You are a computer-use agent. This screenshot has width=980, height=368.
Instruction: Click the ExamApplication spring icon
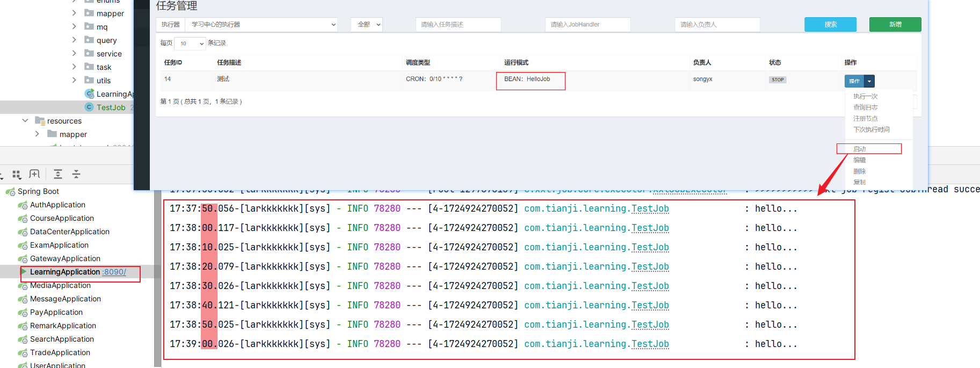pyautogui.click(x=23, y=246)
